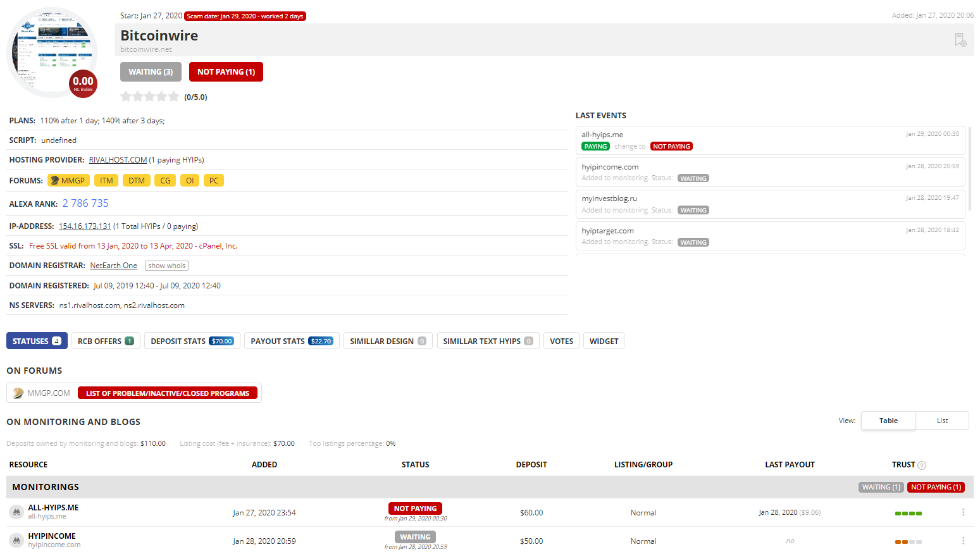Open the RIVALHOST.COM hosting provider link
Screen dimensions: 980x554
pyautogui.click(x=118, y=160)
